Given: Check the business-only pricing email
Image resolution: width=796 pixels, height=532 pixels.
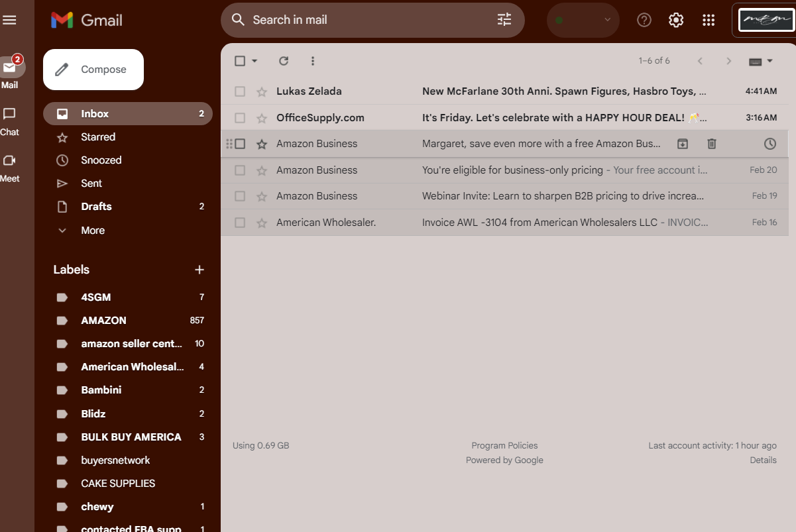Looking at the screenshot, I should point(240,170).
